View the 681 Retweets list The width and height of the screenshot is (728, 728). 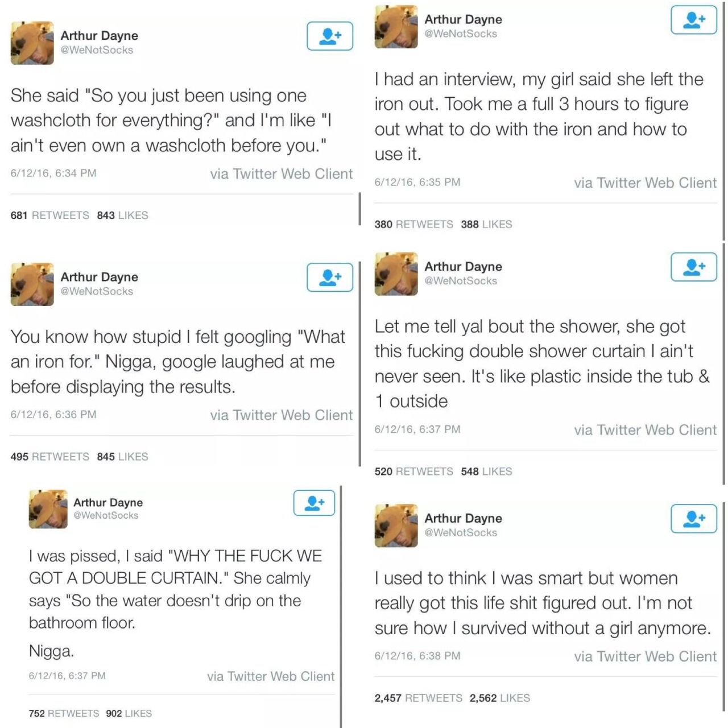(50, 216)
